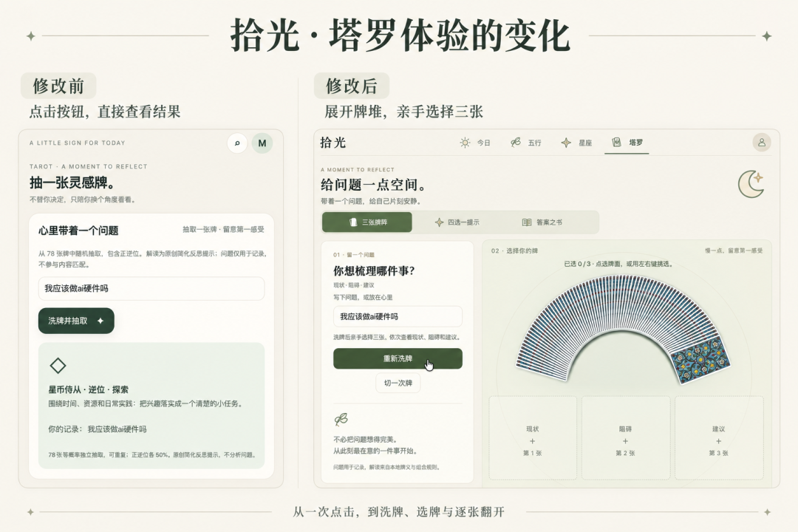Switch to the 今日 nav tab
Image resolution: width=798 pixels, height=532 pixels.
pyautogui.click(x=475, y=143)
